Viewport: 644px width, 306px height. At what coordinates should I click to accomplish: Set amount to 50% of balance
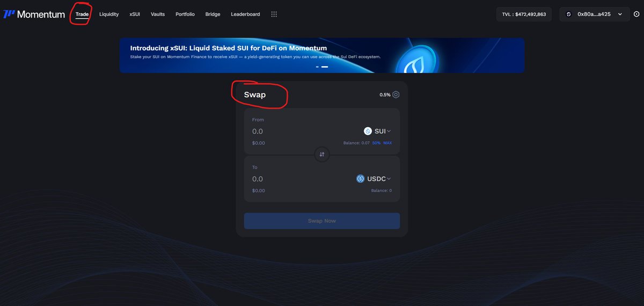pos(376,143)
